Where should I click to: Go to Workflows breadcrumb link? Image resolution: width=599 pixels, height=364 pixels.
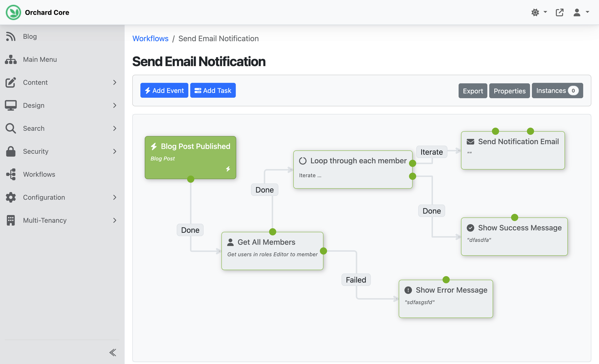[150, 38]
